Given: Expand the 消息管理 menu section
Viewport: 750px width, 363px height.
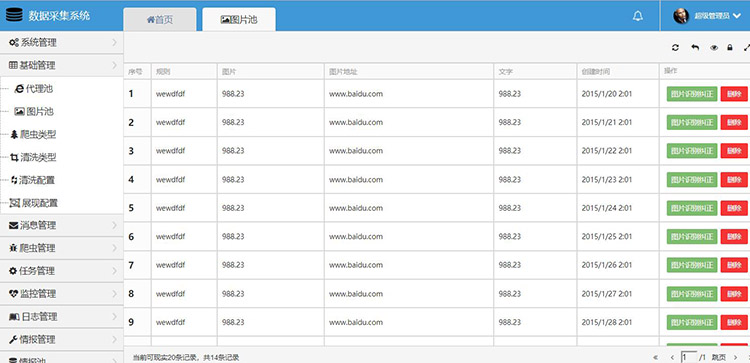Looking at the screenshot, I should pyautogui.click(x=62, y=225).
